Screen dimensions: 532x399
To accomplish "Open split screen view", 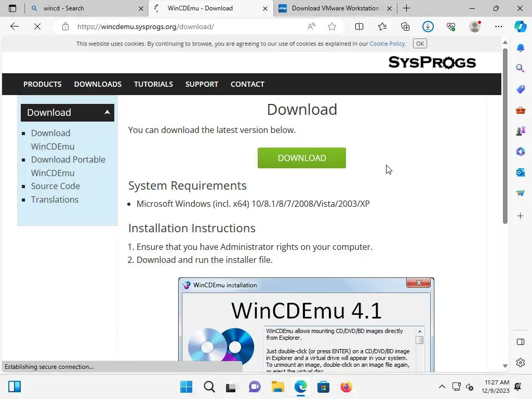I will [x=359, y=26].
